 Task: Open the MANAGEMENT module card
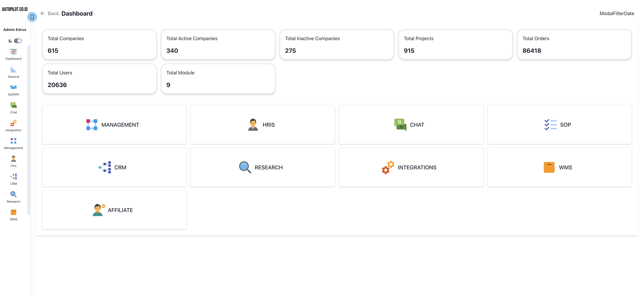[114, 125]
